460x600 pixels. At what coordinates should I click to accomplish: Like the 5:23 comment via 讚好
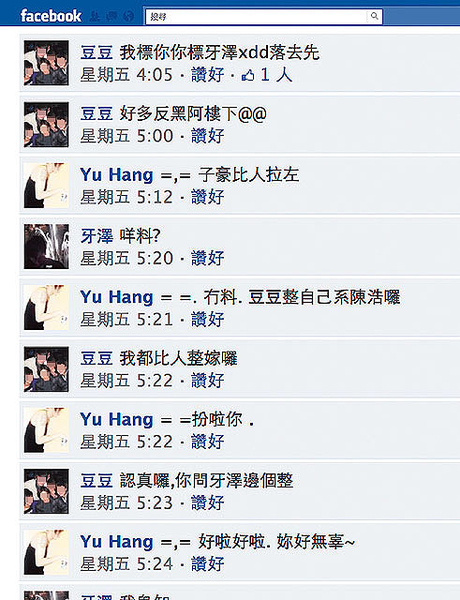pos(207,503)
